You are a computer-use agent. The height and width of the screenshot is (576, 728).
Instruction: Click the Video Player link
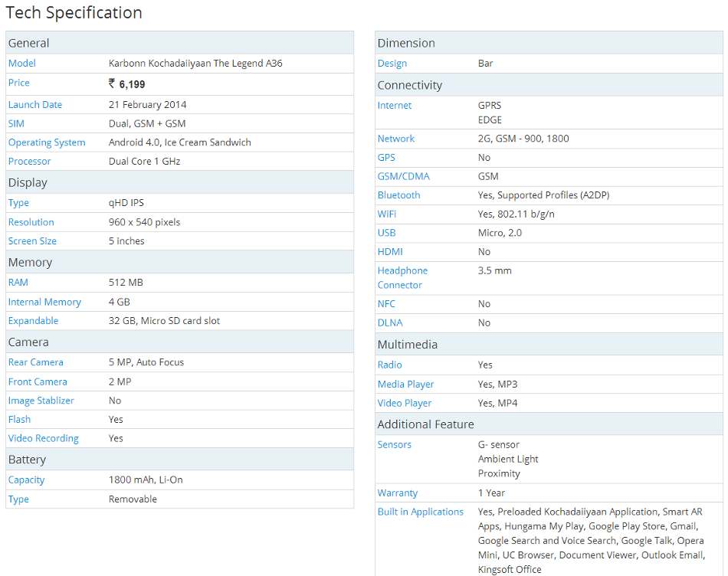[405, 404]
